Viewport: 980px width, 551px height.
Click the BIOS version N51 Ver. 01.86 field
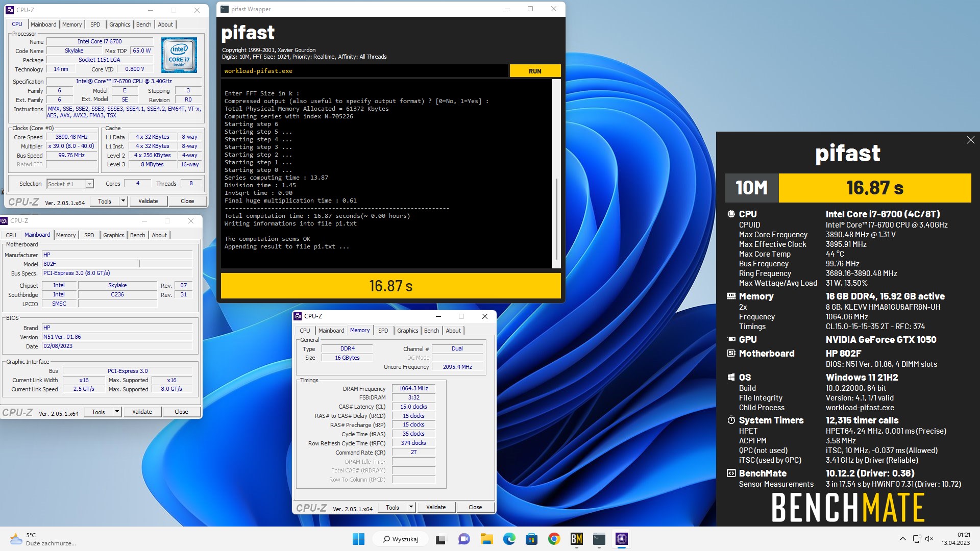117,337
